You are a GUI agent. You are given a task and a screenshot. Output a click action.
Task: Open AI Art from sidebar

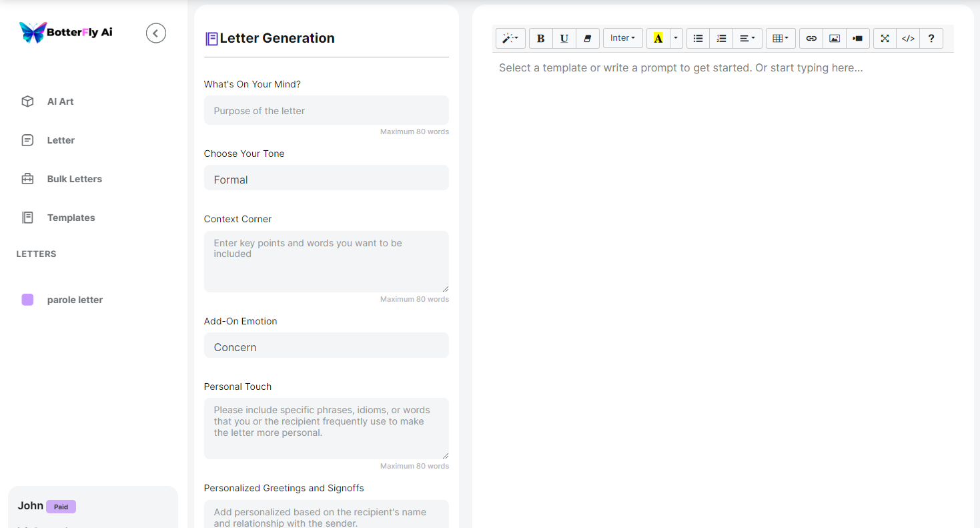click(x=60, y=101)
